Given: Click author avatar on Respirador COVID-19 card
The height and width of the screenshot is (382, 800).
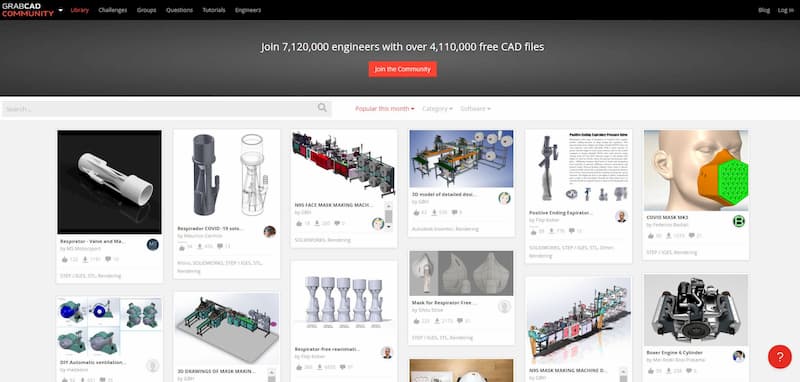Looking at the screenshot, I should click(x=270, y=232).
